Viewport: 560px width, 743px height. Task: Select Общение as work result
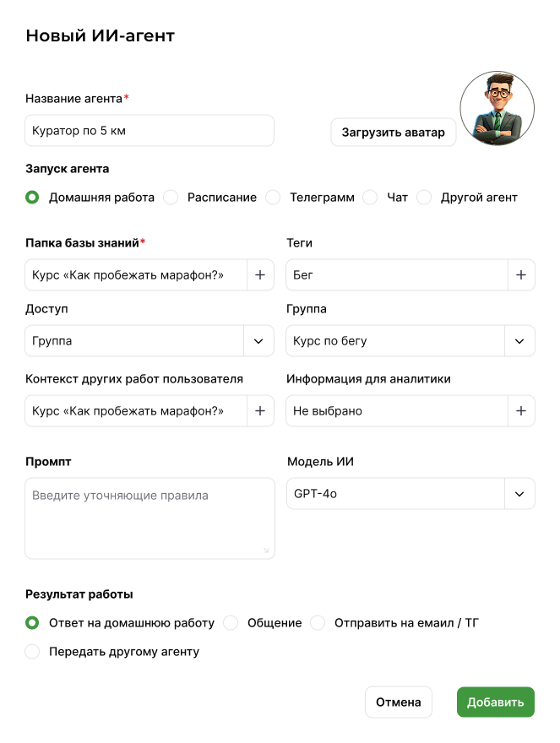pos(231,623)
